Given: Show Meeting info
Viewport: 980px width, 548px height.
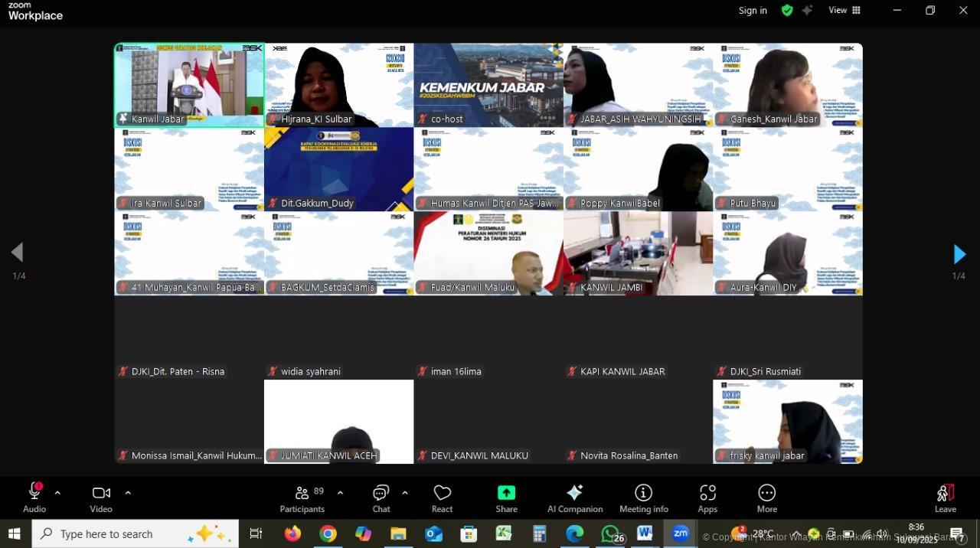Looking at the screenshot, I should [644, 497].
